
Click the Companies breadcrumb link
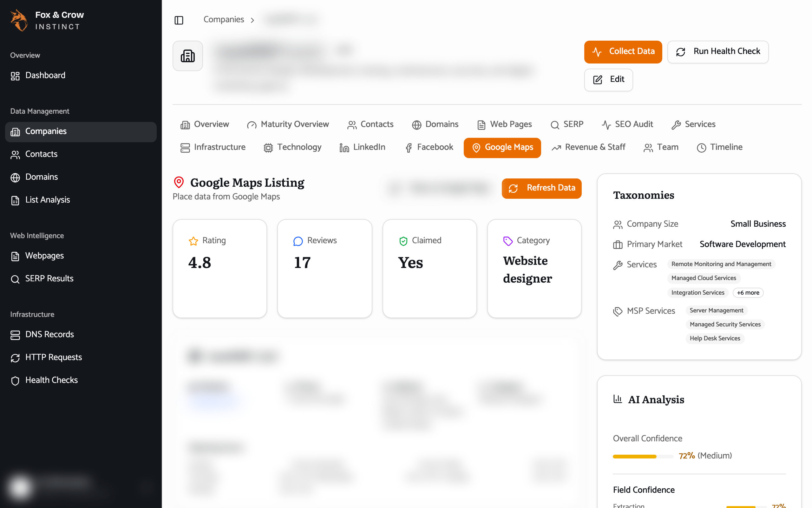click(224, 19)
